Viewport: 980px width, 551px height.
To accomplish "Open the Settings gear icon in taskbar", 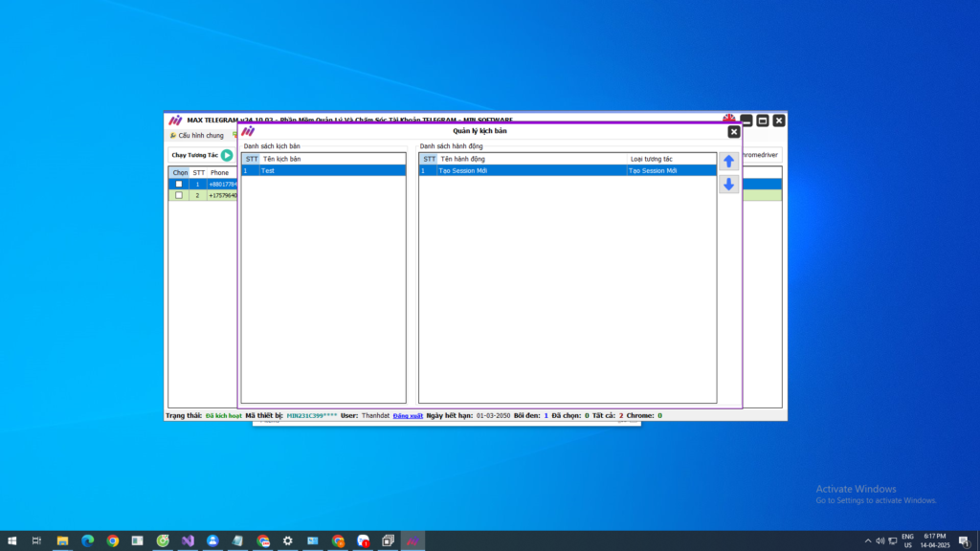I will click(288, 540).
